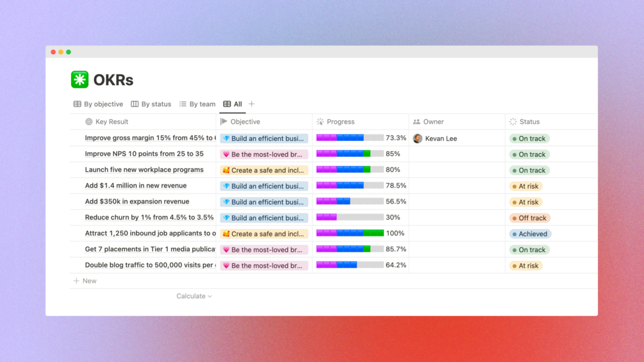
Task: Select the All table view tab
Action: pyautogui.click(x=233, y=104)
